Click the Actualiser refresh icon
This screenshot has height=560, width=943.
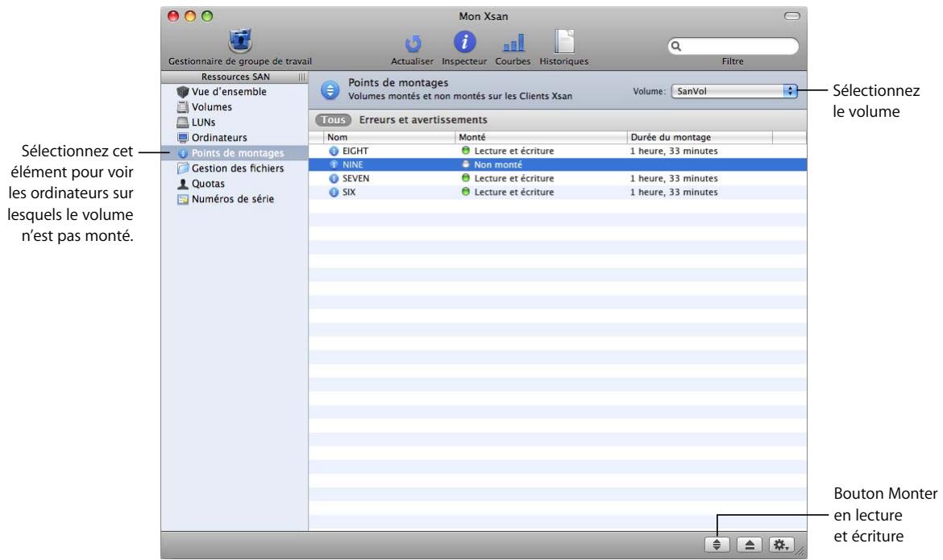413,44
